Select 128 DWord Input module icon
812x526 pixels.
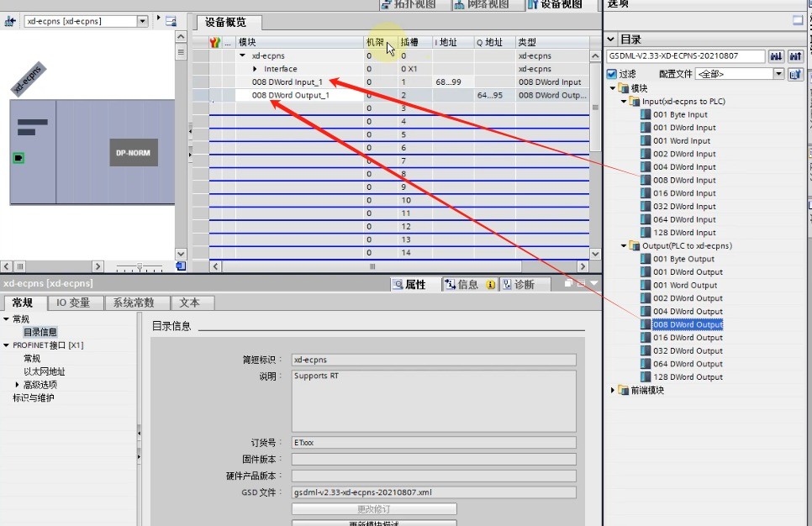646,233
